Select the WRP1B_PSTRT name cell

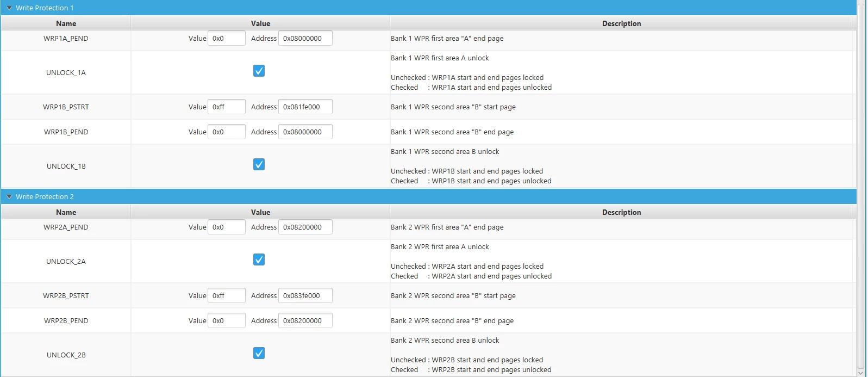pos(66,107)
